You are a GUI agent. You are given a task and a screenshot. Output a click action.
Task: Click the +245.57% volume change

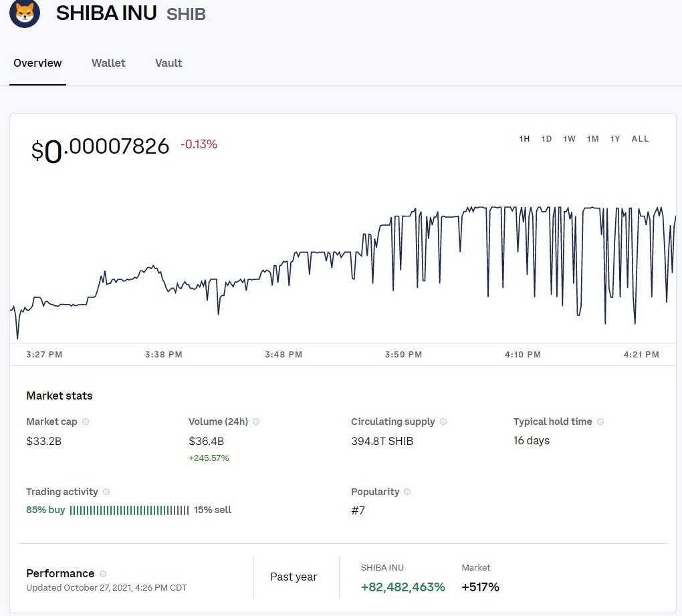[x=209, y=458]
